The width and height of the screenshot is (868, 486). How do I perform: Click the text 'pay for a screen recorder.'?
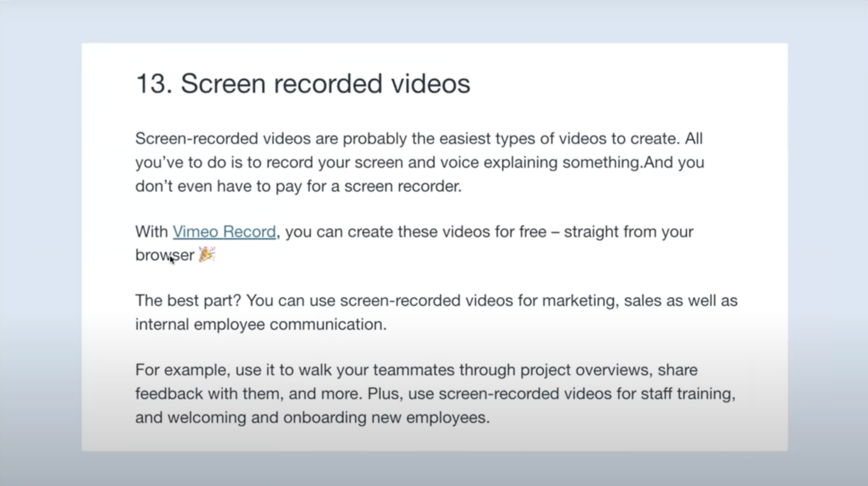(368, 187)
